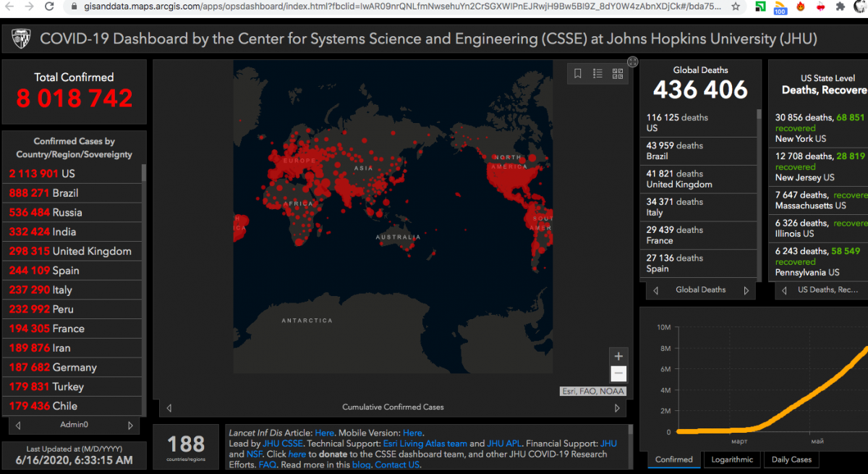Select New Jersey US state entry
Image resolution: width=868 pixels, height=474 pixels.
(820, 166)
